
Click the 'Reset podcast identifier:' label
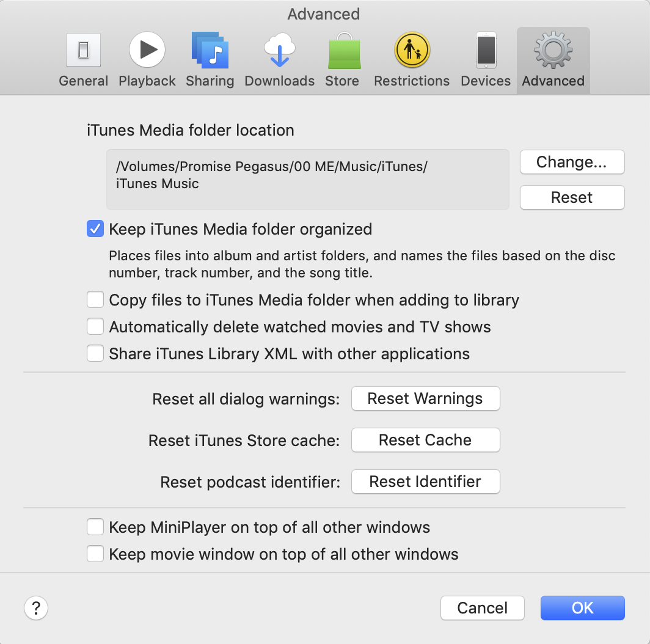(x=250, y=482)
